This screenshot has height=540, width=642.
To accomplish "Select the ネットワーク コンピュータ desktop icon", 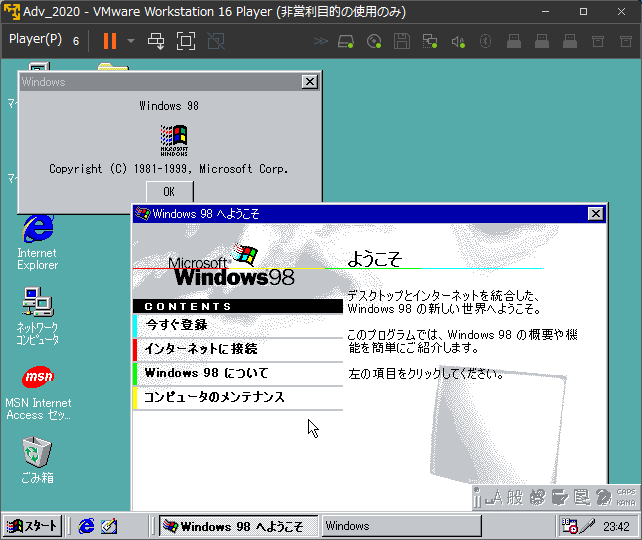I will pyautogui.click(x=37, y=316).
